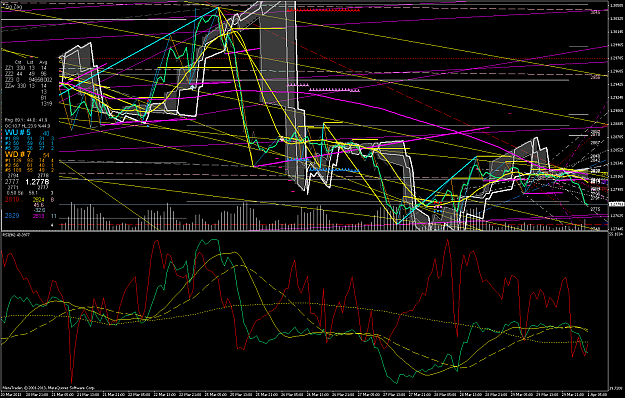This screenshot has width=625, height=398.
Task: Click the blue 2829 level value
Action: click(12, 216)
